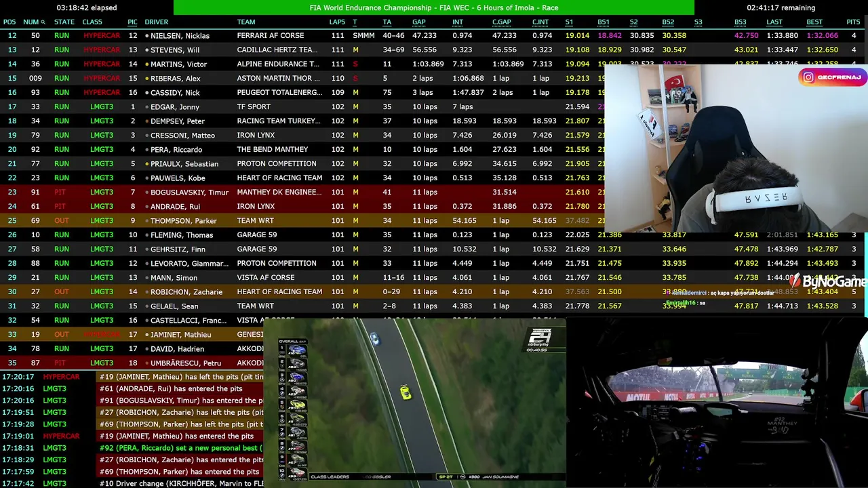Viewport: 868px width, 488px height.
Task: Click the PITS column header
Action: tap(853, 22)
